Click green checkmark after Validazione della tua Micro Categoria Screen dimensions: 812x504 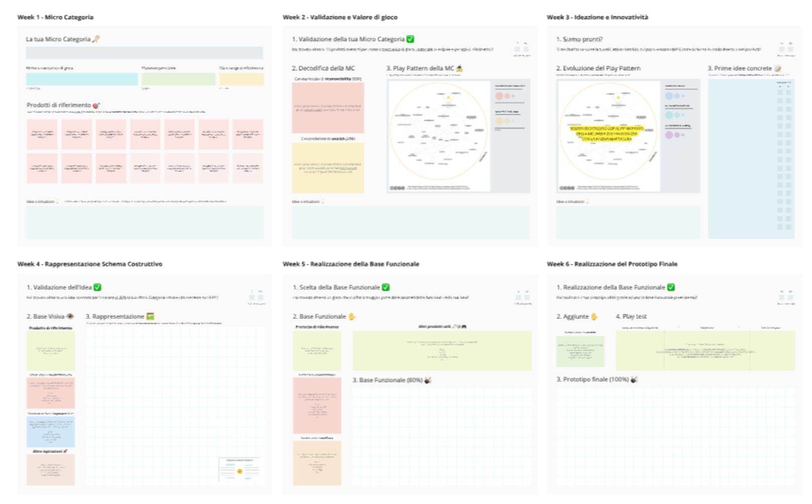click(x=410, y=39)
